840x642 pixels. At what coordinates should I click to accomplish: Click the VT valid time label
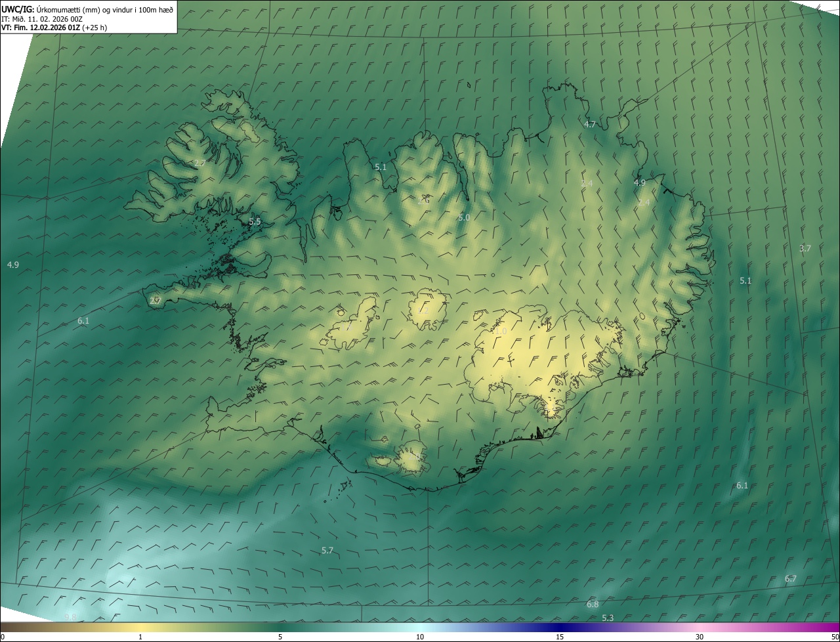pos(54,28)
